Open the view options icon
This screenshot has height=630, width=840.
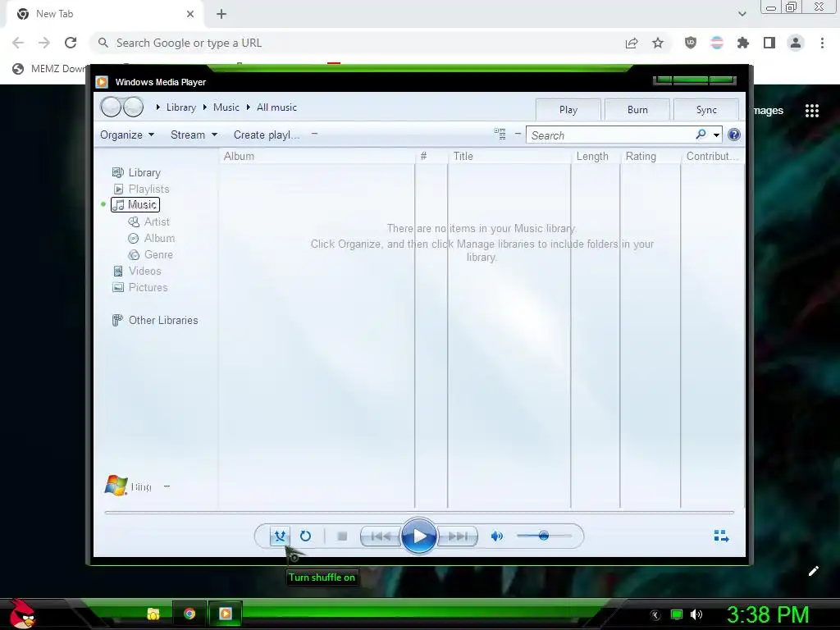click(x=500, y=134)
